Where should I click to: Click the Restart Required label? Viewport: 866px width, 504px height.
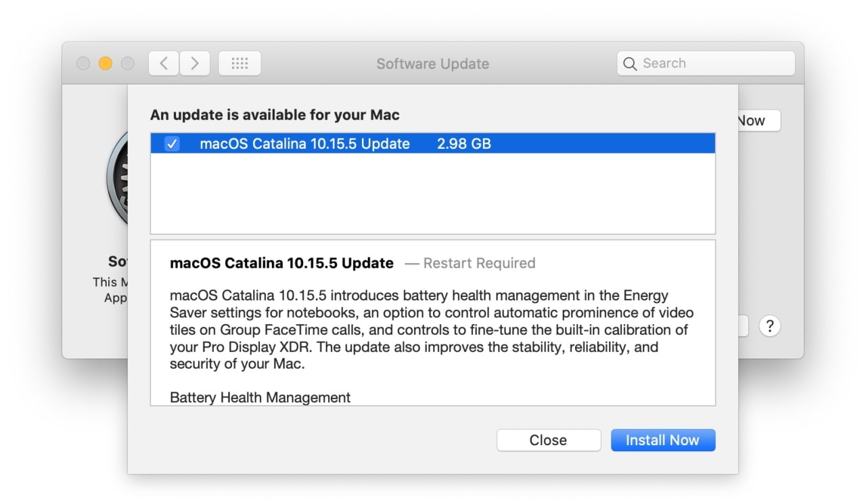(x=479, y=263)
